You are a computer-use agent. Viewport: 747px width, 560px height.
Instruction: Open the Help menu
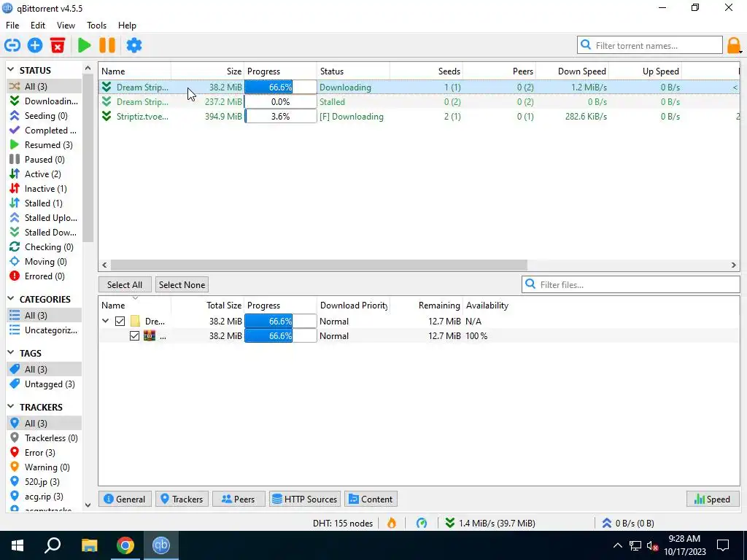[x=127, y=26]
